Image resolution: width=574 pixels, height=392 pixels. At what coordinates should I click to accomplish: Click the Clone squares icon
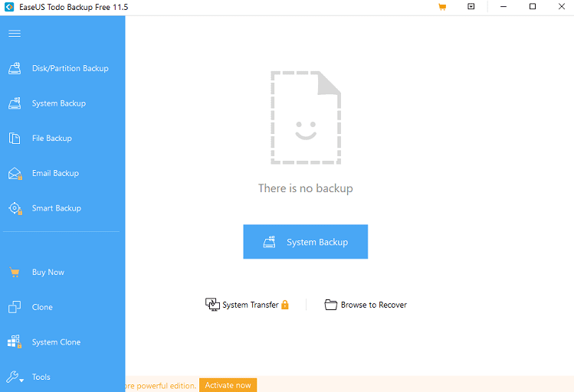(15, 307)
